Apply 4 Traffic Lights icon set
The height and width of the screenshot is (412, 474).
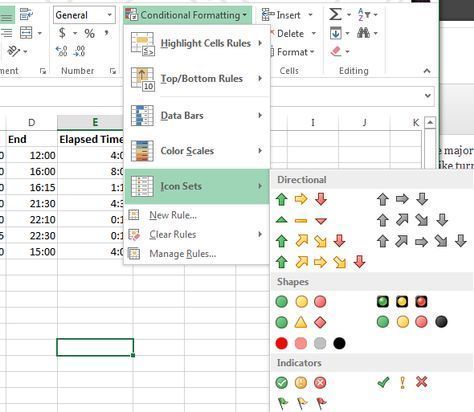(x=412, y=322)
